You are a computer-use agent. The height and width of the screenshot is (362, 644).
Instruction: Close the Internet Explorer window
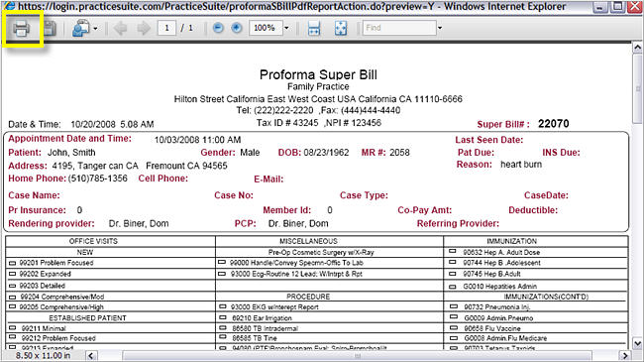point(634,7)
